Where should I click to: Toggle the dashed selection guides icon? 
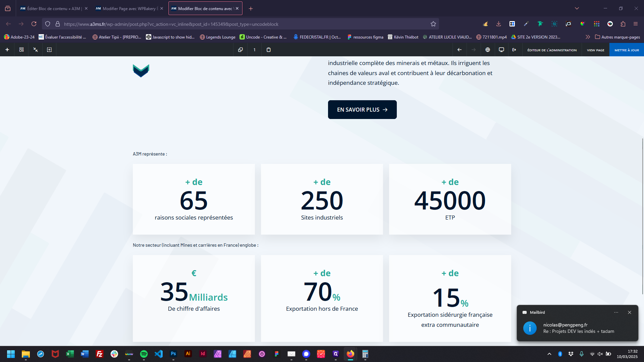(x=49, y=50)
